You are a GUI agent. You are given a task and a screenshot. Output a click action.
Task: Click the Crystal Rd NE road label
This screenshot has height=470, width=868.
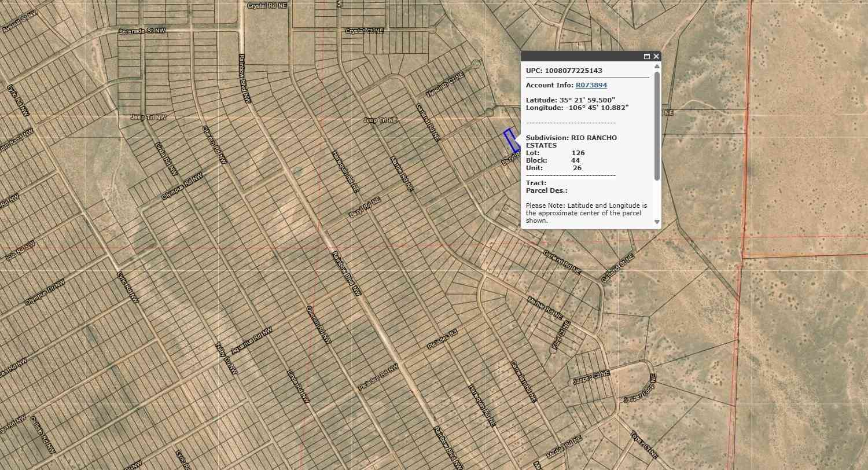267,6
